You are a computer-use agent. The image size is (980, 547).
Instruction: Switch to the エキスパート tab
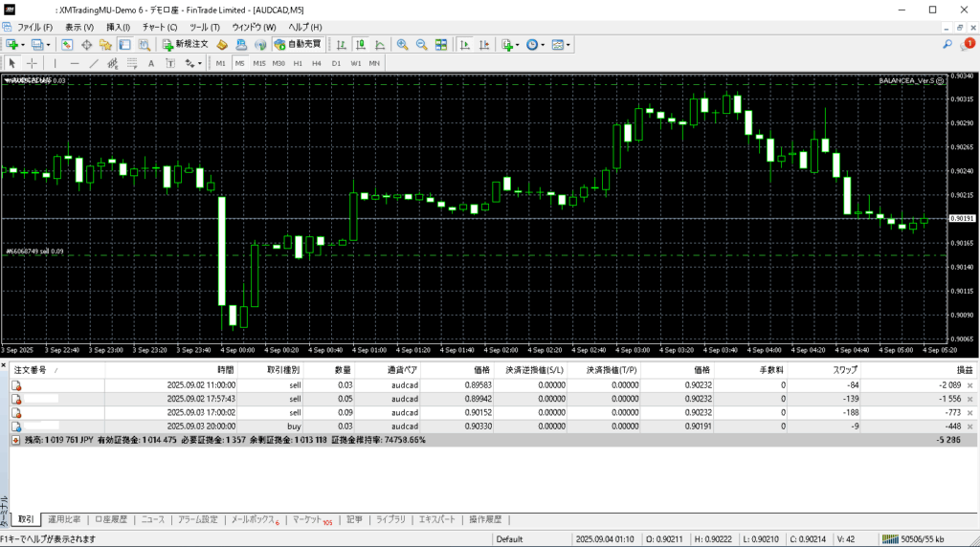point(436,519)
